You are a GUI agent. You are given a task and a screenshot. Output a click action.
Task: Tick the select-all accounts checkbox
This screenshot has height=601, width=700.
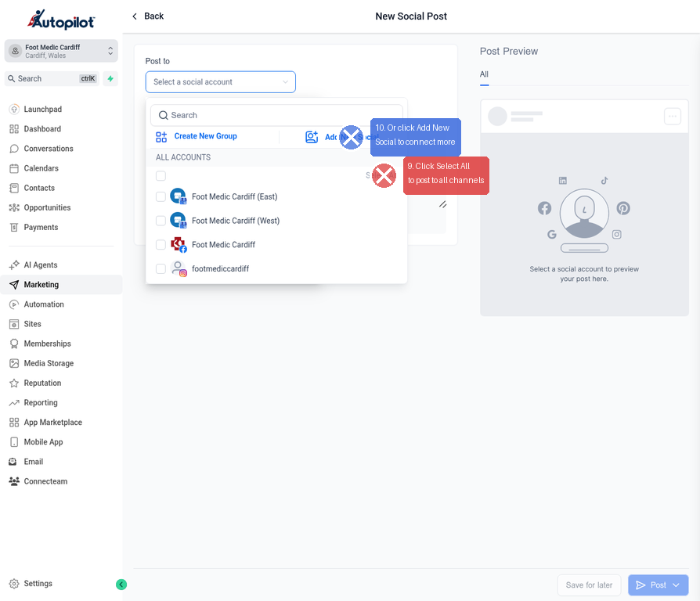point(161,176)
